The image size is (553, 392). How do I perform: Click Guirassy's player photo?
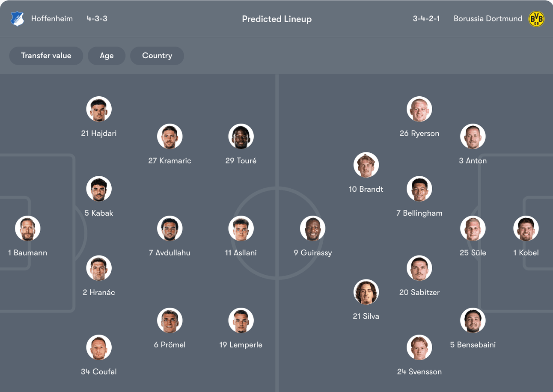[312, 229]
